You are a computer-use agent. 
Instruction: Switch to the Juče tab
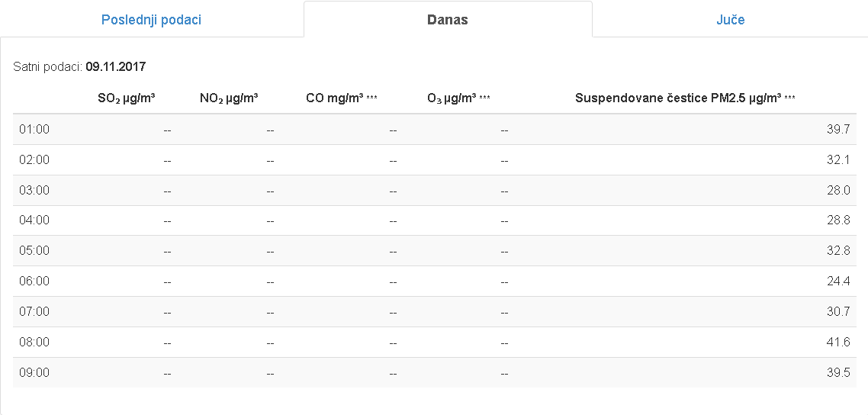(x=730, y=20)
